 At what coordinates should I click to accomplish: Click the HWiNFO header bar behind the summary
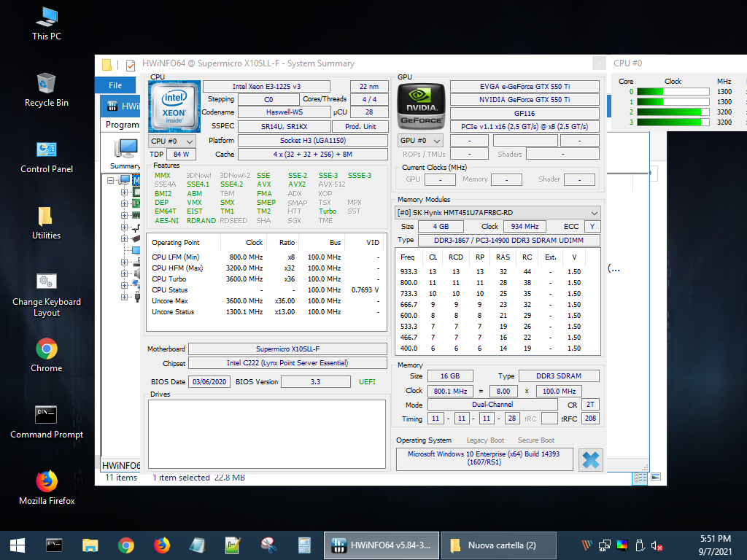click(121, 106)
